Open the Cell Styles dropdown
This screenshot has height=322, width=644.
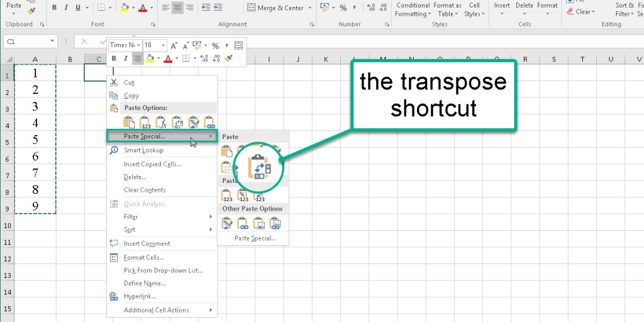point(474,10)
